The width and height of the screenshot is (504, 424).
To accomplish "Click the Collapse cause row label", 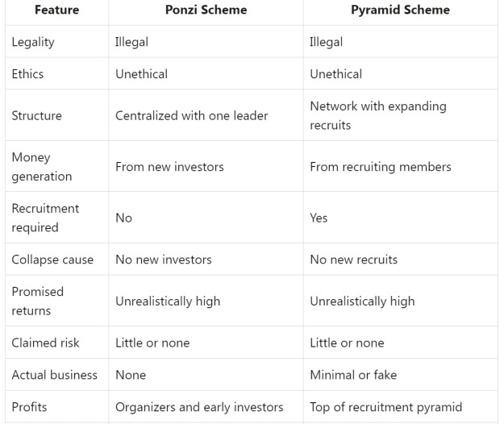I will pyautogui.click(x=52, y=260).
